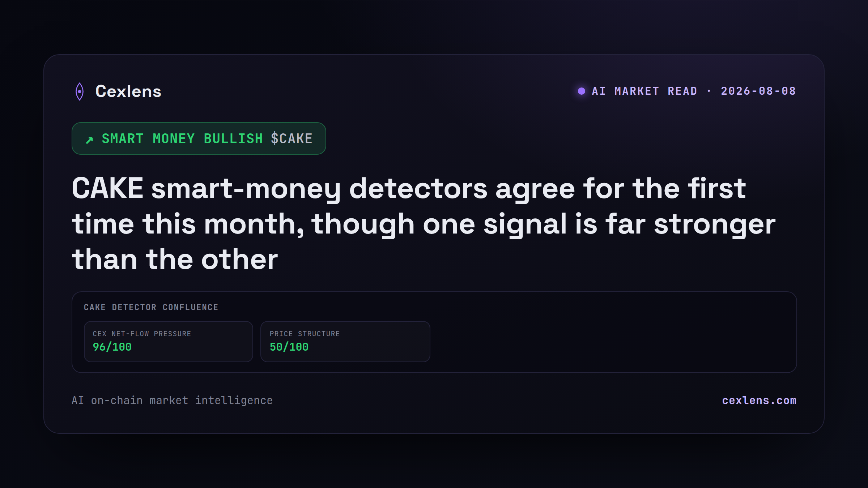Select the AI MARKET READ label
This screenshot has width=868, height=488.
[x=644, y=91]
